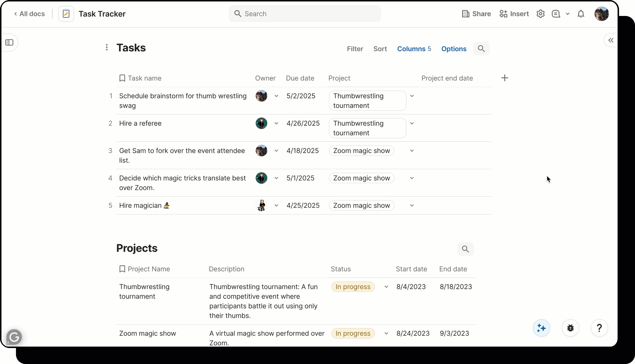The height and width of the screenshot is (364, 635).
Task: Open the Filter option for Tasks
Action: (x=355, y=49)
